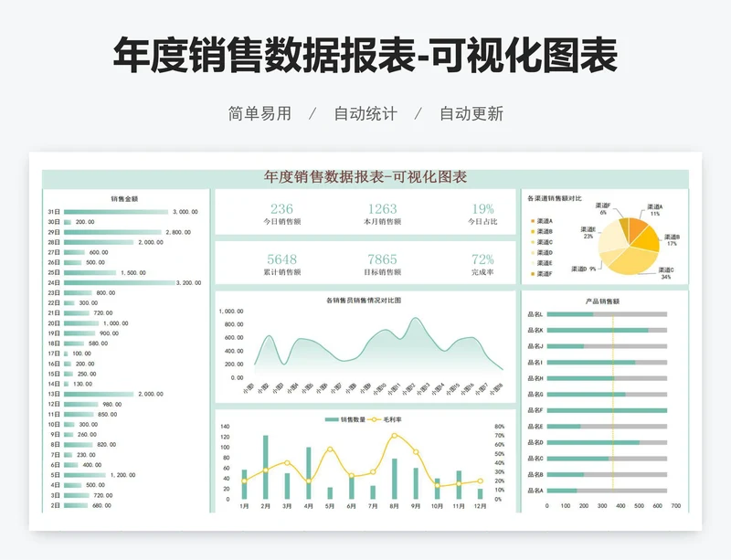Image resolution: width=731 pixels, height=560 pixels.
Task: Click the 今日占比 value 19%
Action: point(483,209)
